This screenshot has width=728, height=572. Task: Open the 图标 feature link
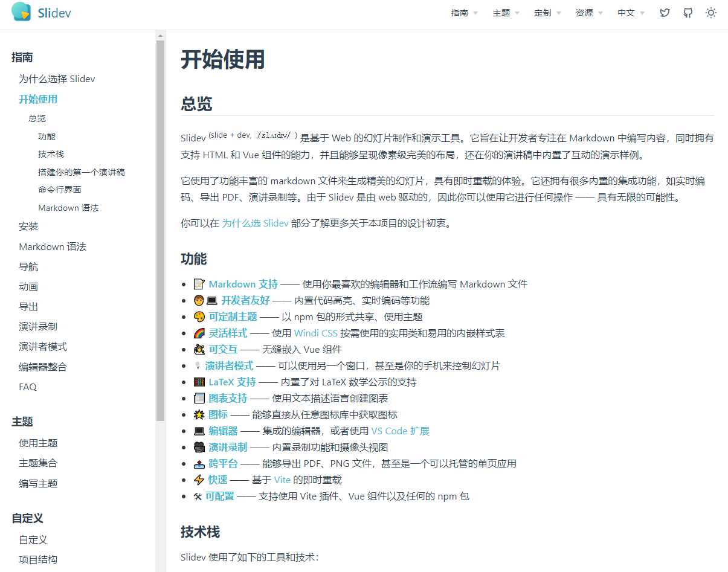coord(218,414)
